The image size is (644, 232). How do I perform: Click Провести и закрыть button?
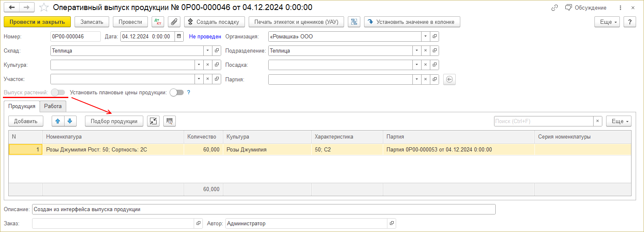[x=37, y=22]
